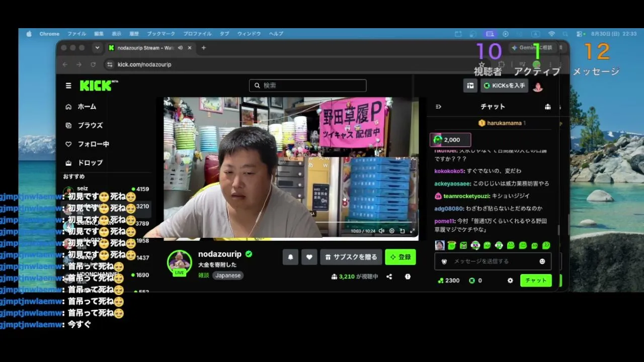Open the emoji picker in chat input

[542, 261]
